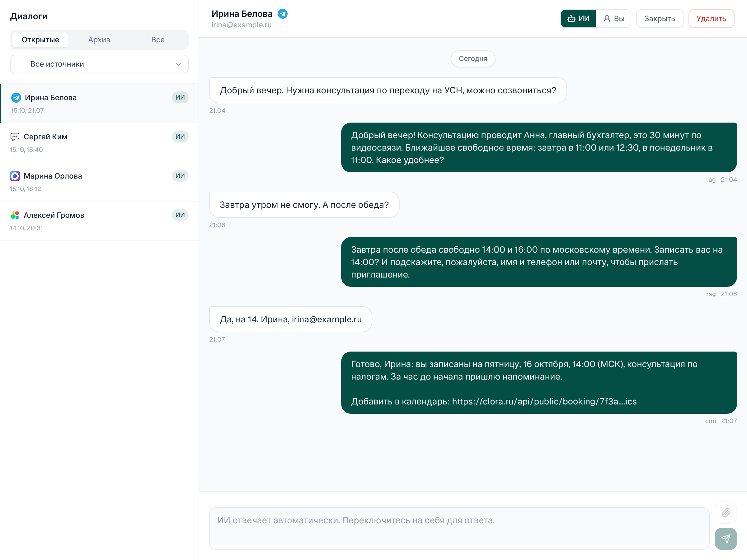Click the ИИ badge on Сергей Ким row
Viewport: 747px width, 560px height.
pyautogui.click(x=180, y=137)
